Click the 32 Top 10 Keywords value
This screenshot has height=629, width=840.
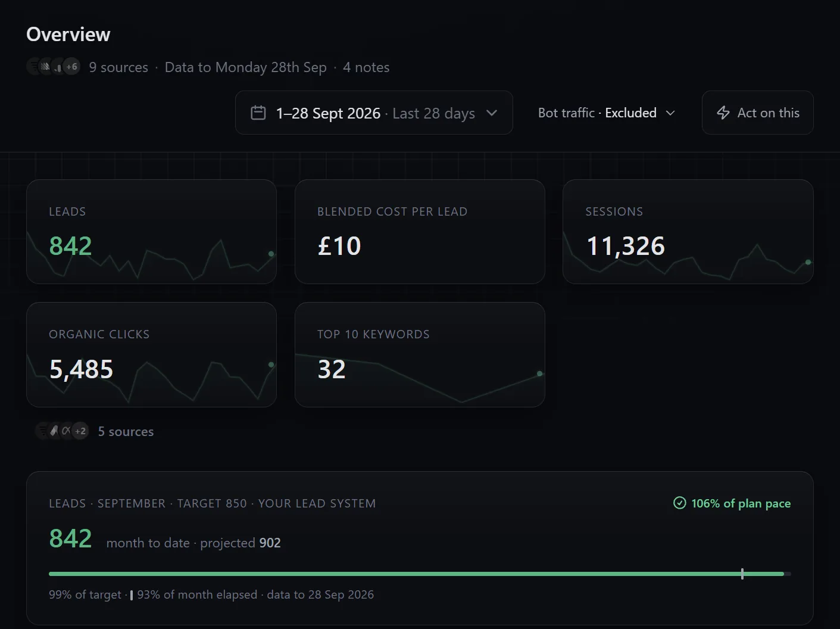click(x=332, y=369)
